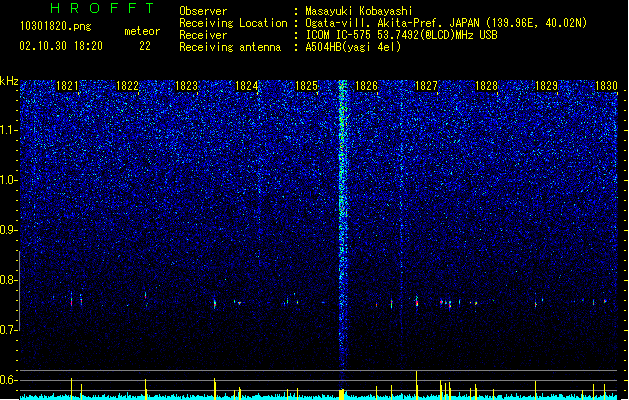
Task: Click the Ogata-vill. Akita-Pref. JAPAN location text
Action: click(446, 23)
